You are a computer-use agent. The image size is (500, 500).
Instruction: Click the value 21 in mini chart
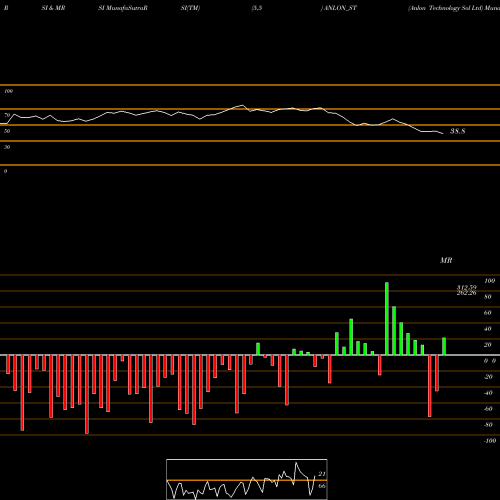pos(322,474)
